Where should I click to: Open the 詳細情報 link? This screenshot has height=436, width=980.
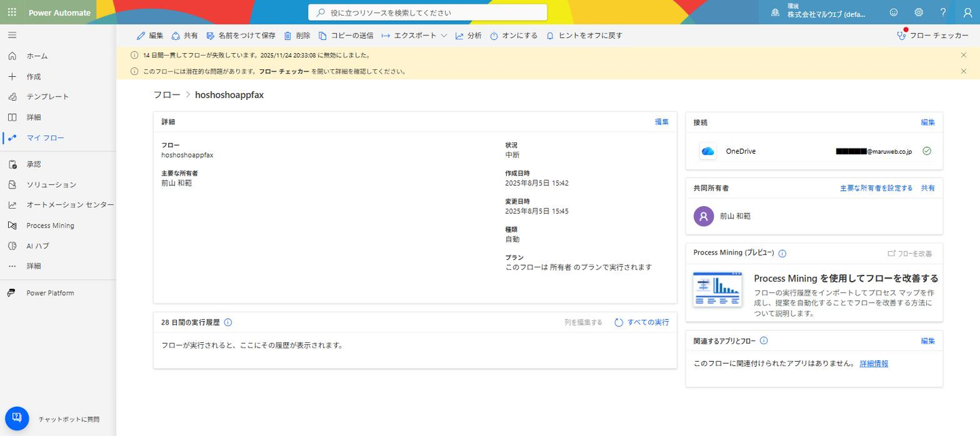click(x=874, y=363)
